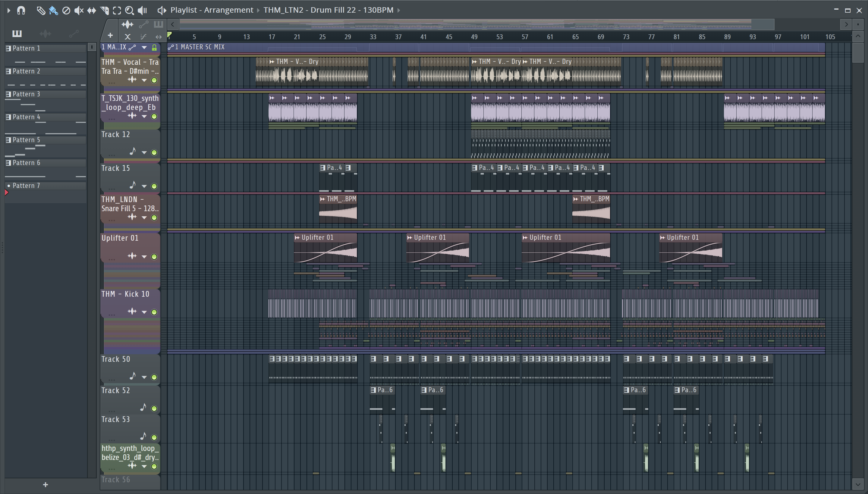
Task: Toggle lock on 1 MA..IX track
Action: (x=154, y=48)
